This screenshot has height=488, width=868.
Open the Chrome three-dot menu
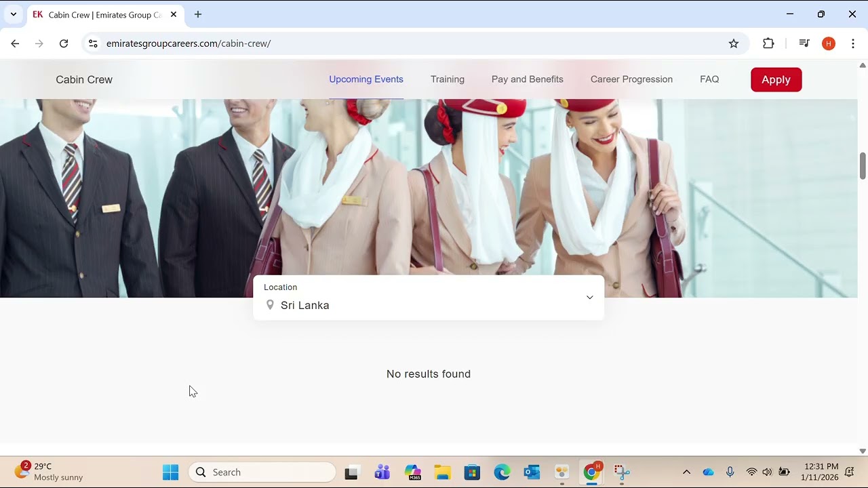click(x=853, y=43)
